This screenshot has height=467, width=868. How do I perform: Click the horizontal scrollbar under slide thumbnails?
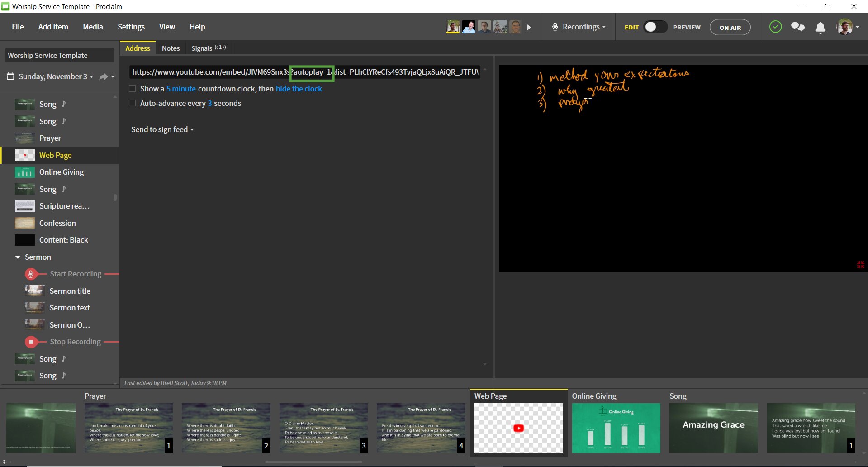pos(313,462)
